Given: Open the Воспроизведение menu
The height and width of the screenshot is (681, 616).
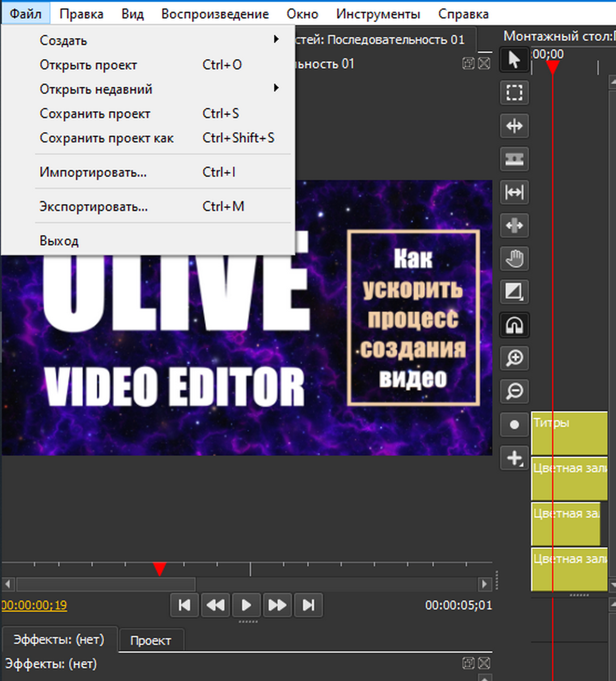Looking at the screenshot, I should [x=215, y=14].
